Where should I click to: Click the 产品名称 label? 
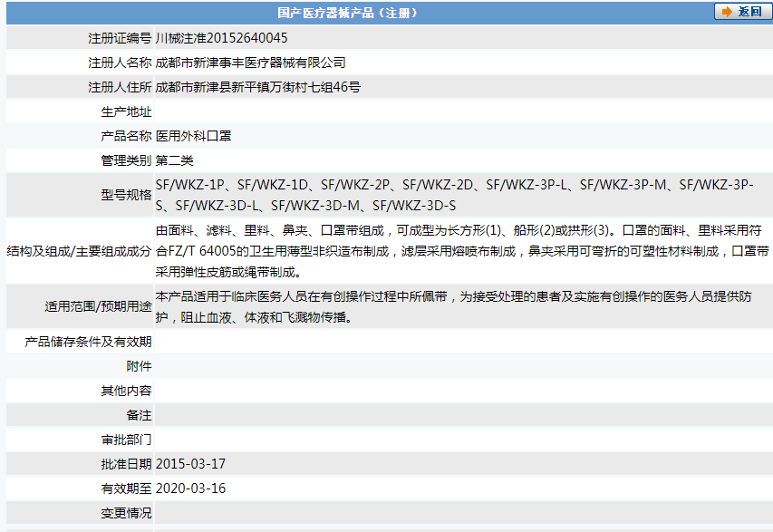click(126, 136)
